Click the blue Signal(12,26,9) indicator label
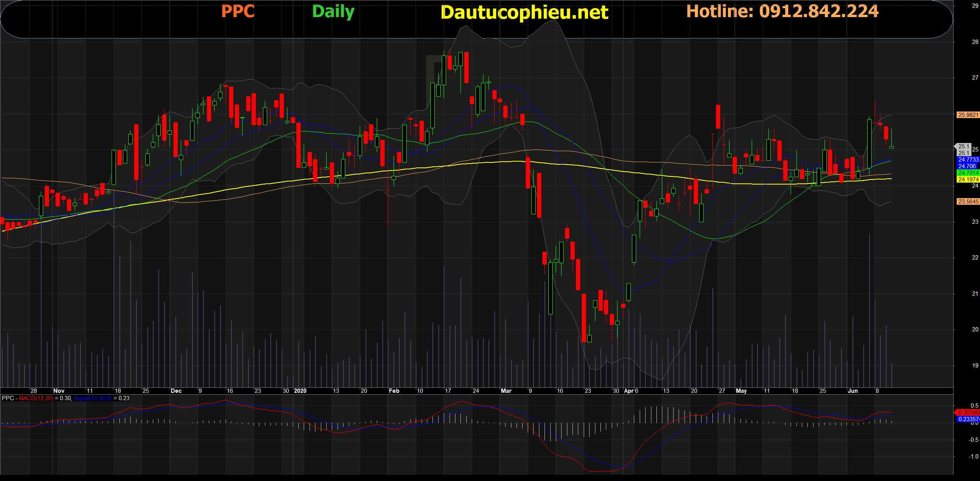 (x=93, y=398)
